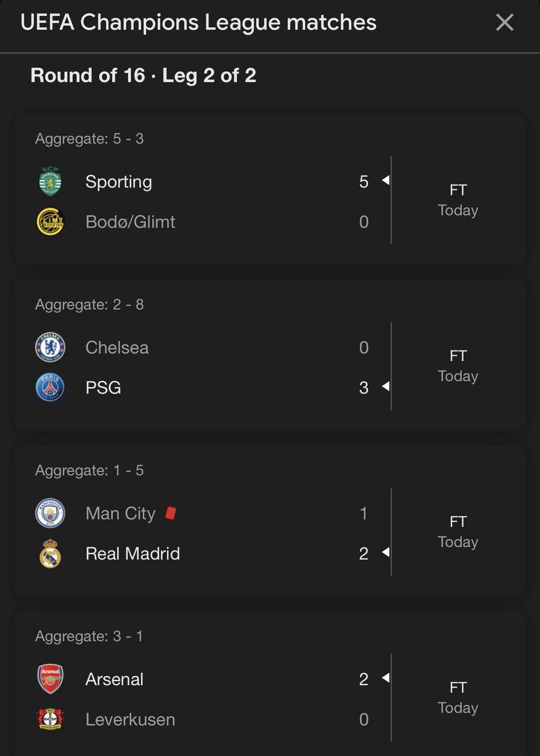Click the Real Madrid club crest icon
Screen dimensions: 540x756
(50, 553)
